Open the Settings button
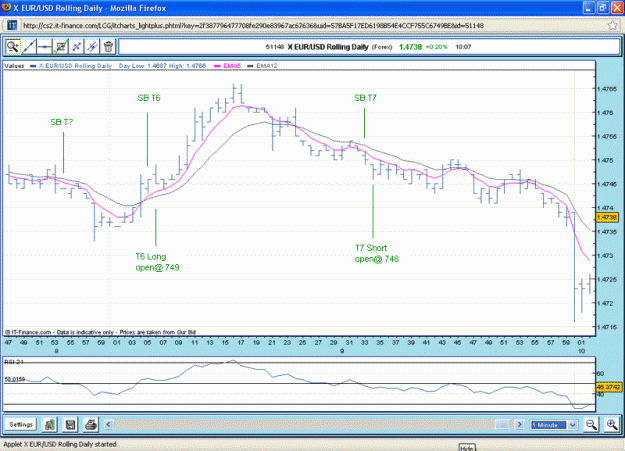Image resolution: width=625 pixels, height=451 pixels. (x=21, y=424)
